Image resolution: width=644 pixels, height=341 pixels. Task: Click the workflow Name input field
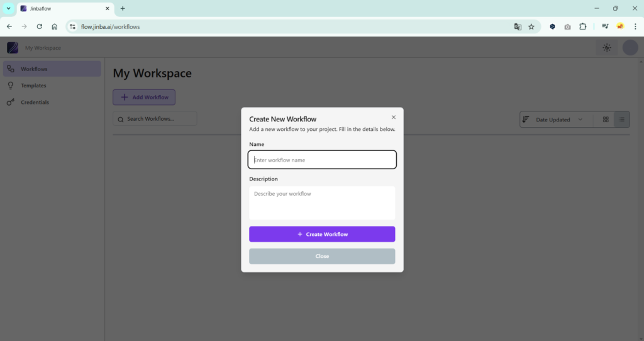322,160
